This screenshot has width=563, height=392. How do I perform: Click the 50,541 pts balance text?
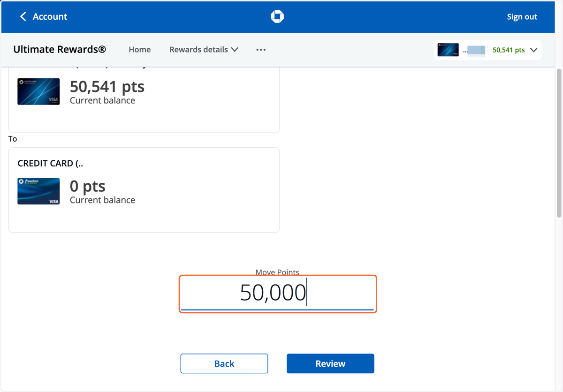tap(107, 86)
